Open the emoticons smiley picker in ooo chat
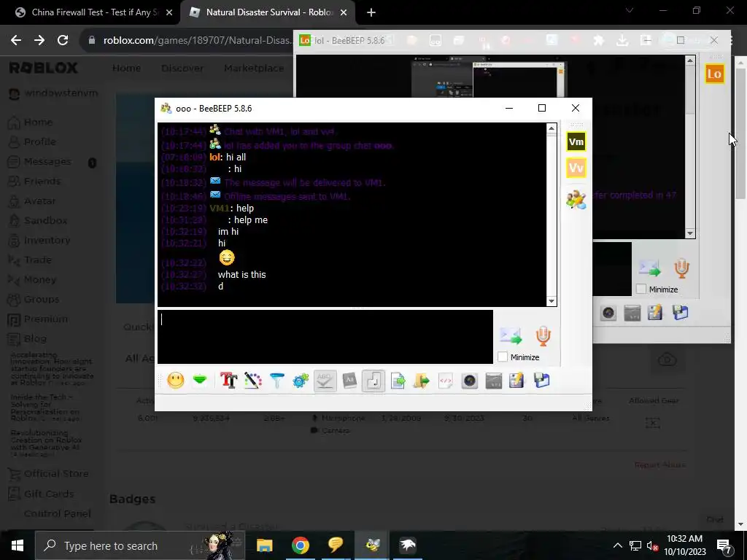 pos(175,381)
